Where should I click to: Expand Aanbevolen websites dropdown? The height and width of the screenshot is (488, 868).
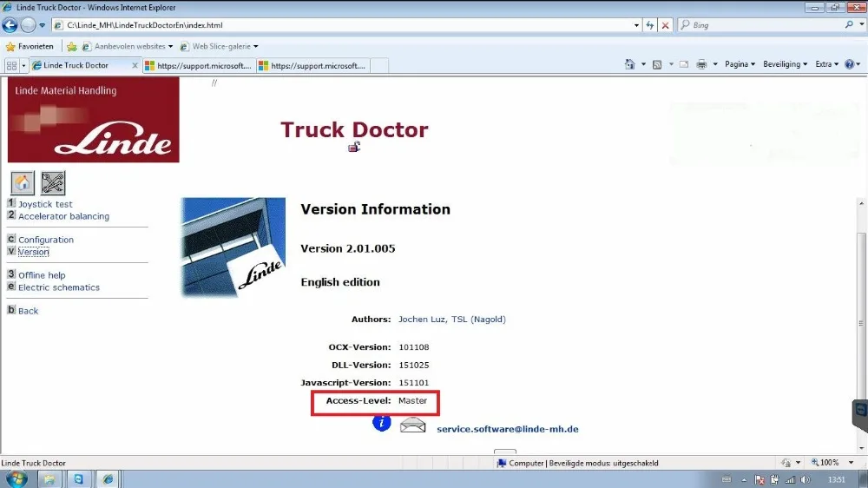(x=170, y=47)
